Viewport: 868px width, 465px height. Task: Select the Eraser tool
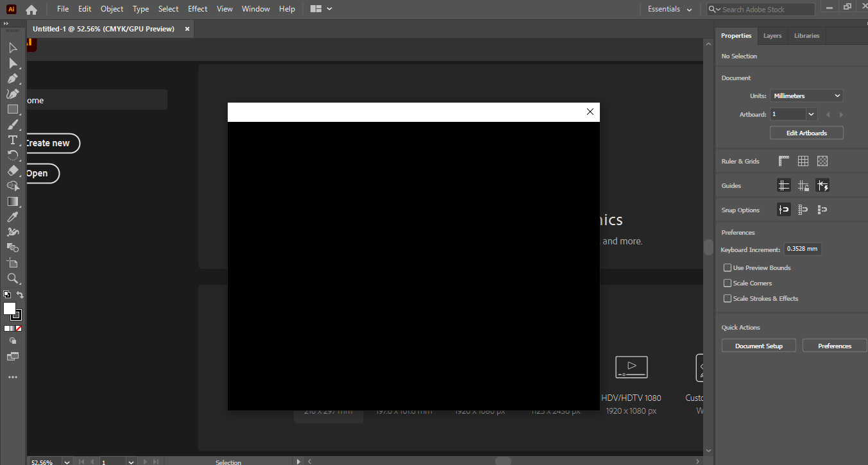point(13,171)
